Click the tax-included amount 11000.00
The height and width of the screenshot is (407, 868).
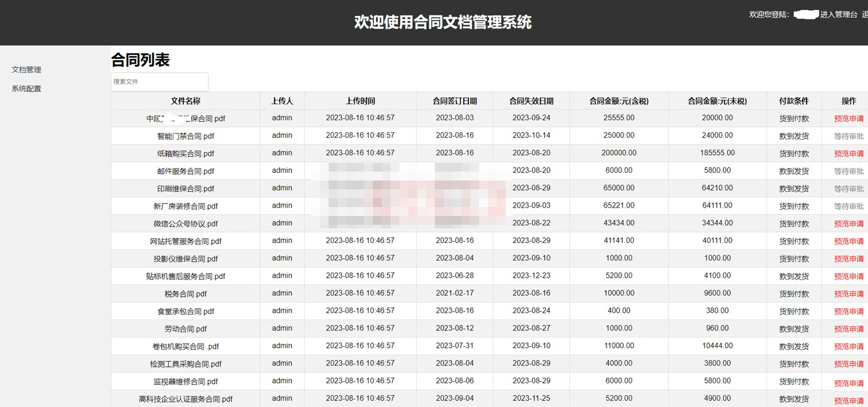click(619, 346)
